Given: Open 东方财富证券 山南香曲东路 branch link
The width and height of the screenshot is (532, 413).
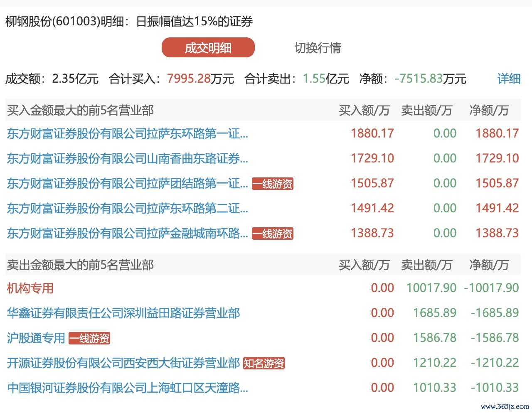Looking at the screenshot, I should [x=127, y=158].
